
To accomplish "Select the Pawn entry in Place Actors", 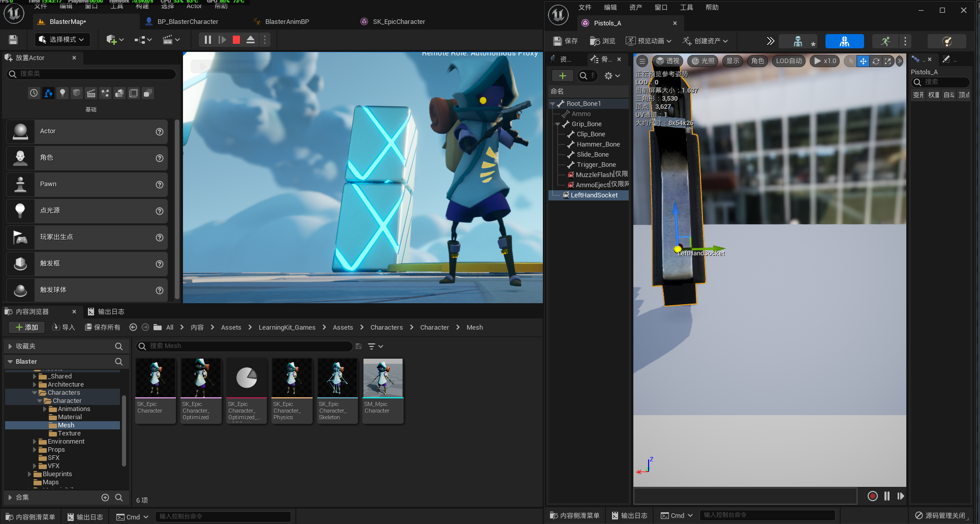I will tap(87, 184).
